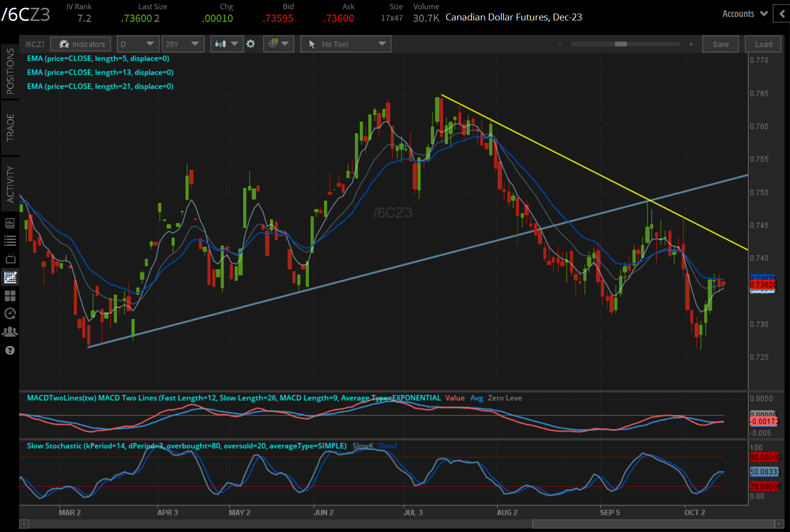The image size is (790, 532).
Task: Open the TV icon in sidebar
Action: tap(10, 258)
